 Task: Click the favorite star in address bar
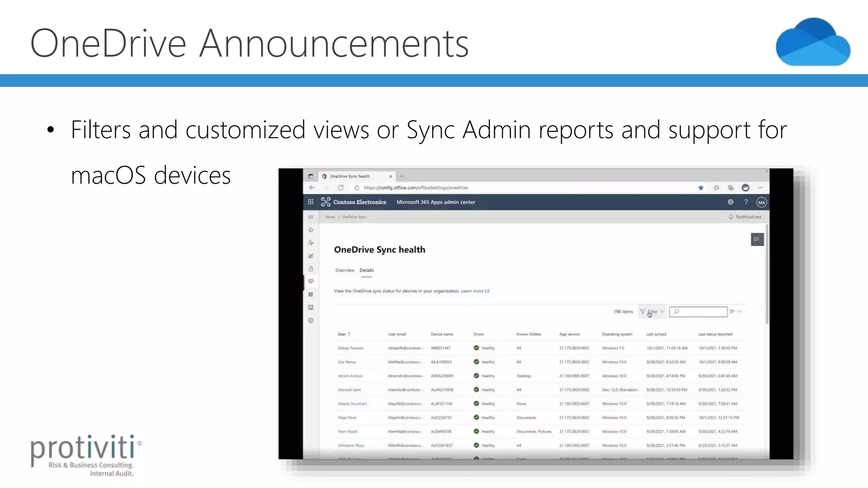tap(701, 188)
